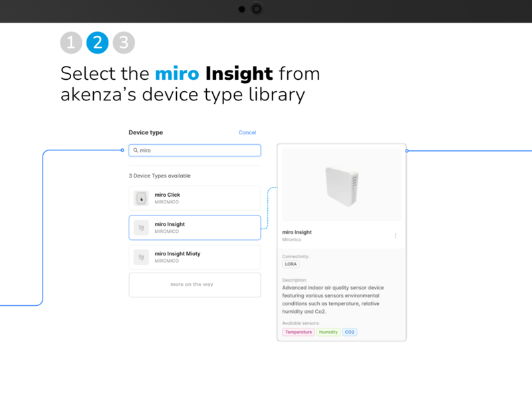Click the webcam lens at top
532x399 pixels.
coord(256,9)
